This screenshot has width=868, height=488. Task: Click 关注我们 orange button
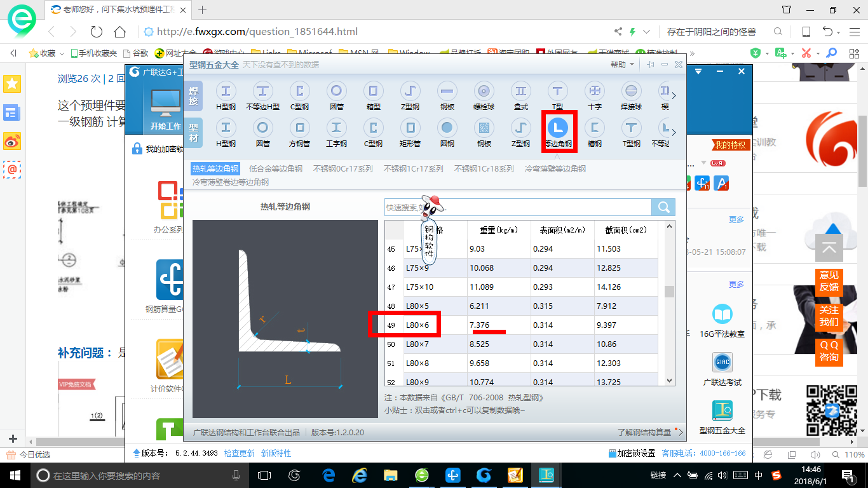pos(829,316)
